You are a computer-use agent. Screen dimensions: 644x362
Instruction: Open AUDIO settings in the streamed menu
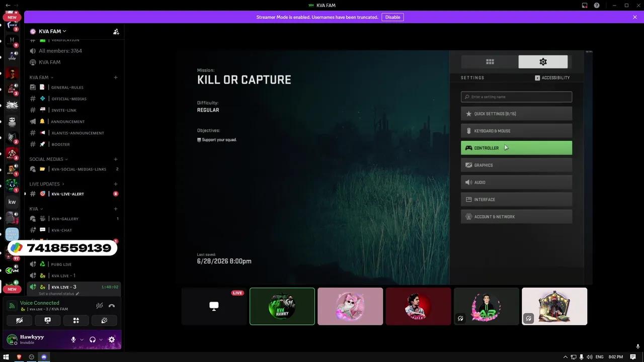click(516, 182)
